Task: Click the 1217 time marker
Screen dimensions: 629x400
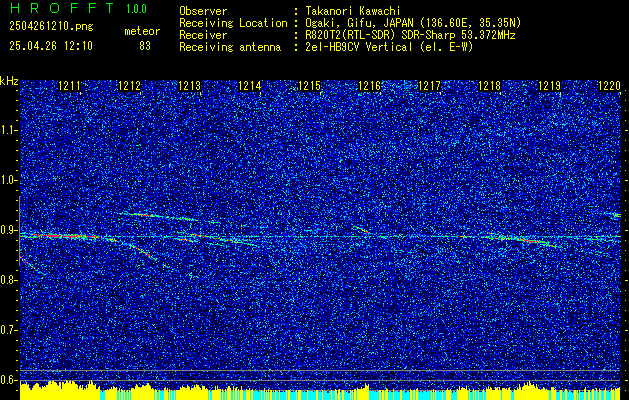Action: coord(430,85)
